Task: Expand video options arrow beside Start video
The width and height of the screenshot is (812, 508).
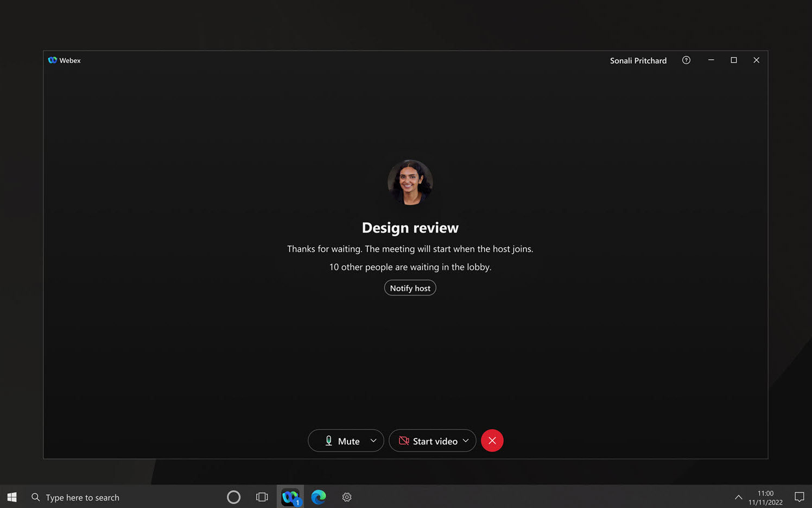Action: click(x=466, y=441)
